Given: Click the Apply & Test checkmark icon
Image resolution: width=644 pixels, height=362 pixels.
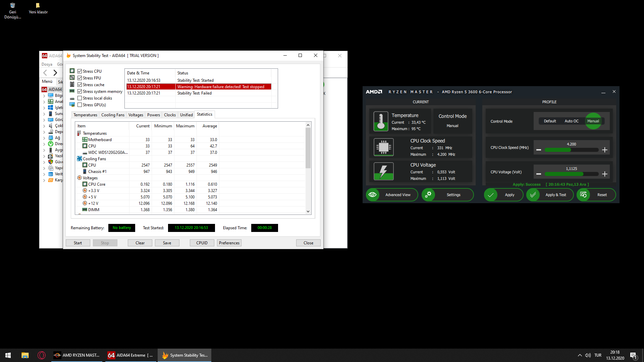Looking at the screenshot, I should (533, 195).
